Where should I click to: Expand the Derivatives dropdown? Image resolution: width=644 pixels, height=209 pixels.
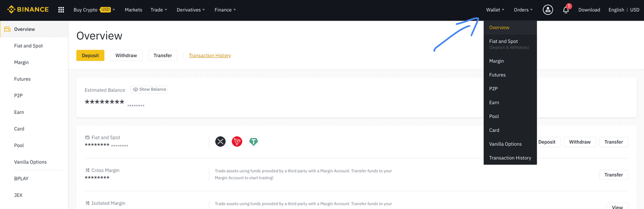click(191, 10)
